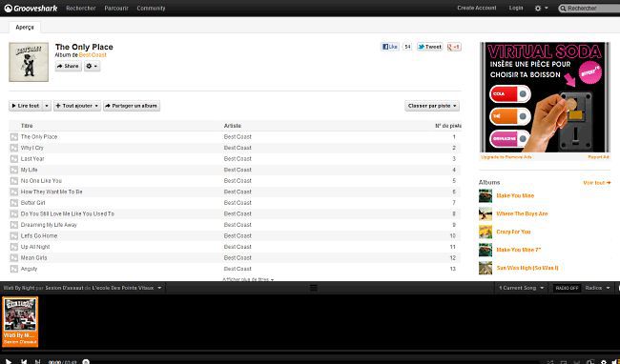Select the Crazy For You album thumbnail
Viewport: 620px width, 364px height.
(x=486, y=232)
